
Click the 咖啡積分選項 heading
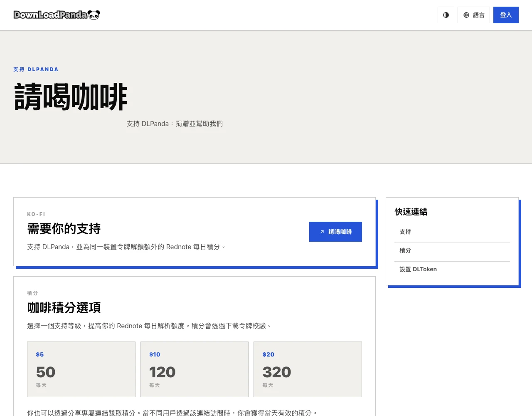coord(64,308)
